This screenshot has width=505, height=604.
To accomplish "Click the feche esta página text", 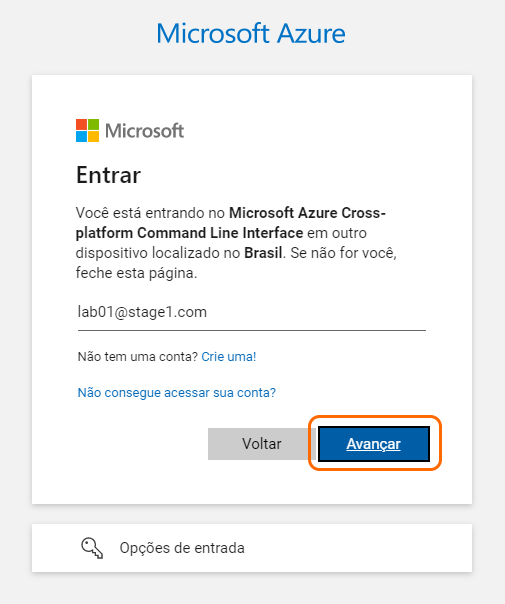I will 136,273.
